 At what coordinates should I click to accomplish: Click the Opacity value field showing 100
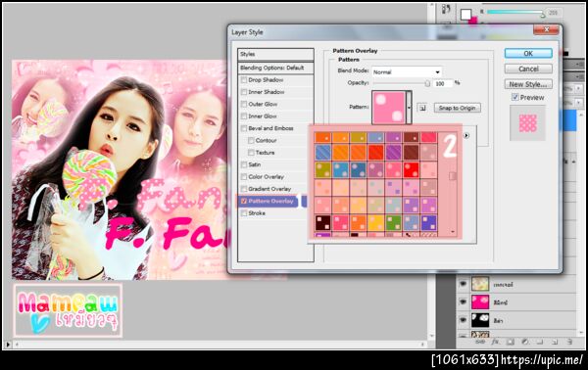coord(443,83)
